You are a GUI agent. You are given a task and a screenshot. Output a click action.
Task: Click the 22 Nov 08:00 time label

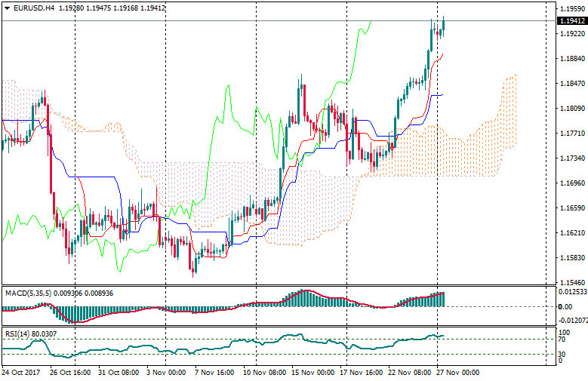(411, 373)
